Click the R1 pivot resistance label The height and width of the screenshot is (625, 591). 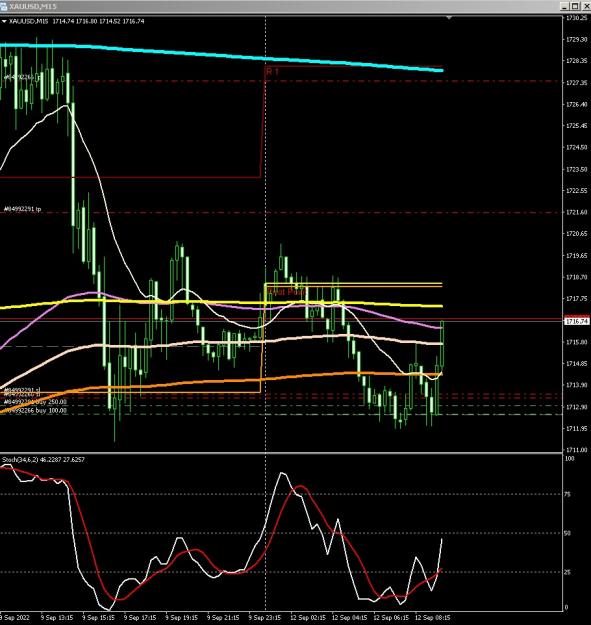click(x=272, y=72)
